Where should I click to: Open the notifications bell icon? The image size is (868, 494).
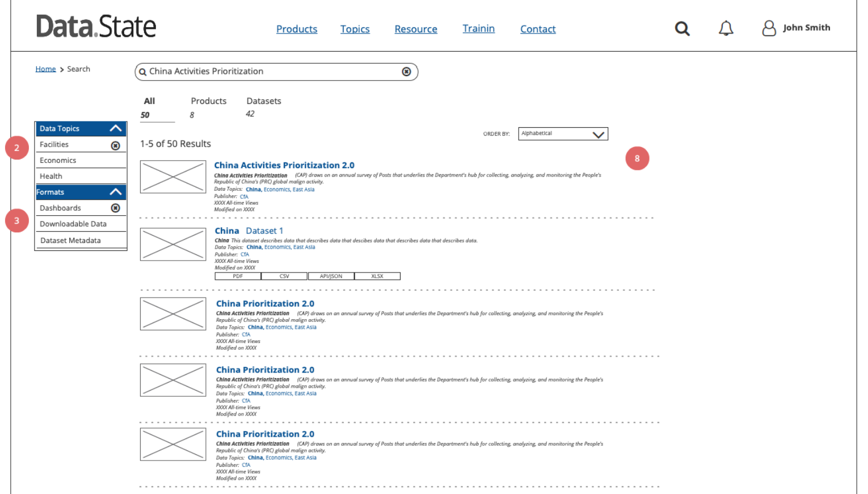point(726,28)
